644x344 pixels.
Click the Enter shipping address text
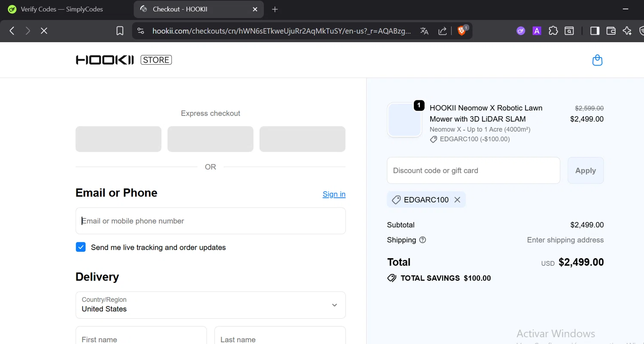[565, 240]
